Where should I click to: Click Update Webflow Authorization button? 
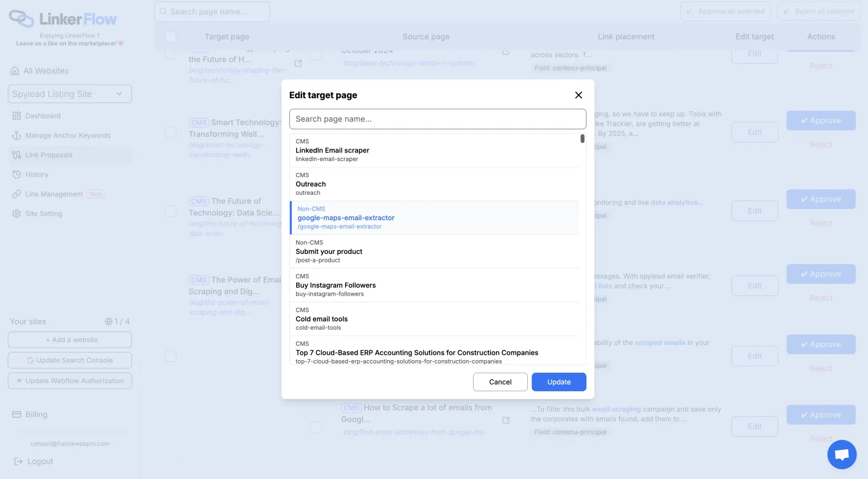(69, 381)
